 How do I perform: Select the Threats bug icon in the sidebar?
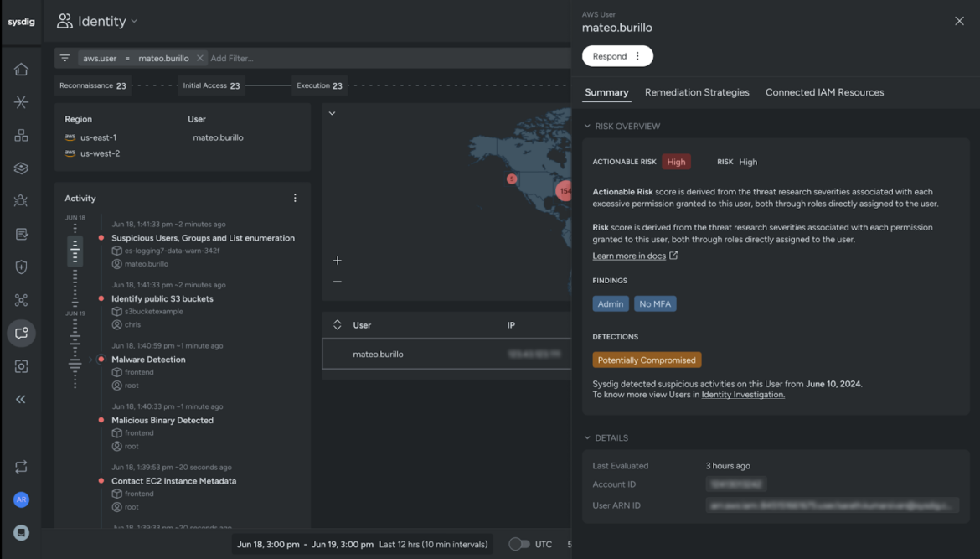(21, 200)
